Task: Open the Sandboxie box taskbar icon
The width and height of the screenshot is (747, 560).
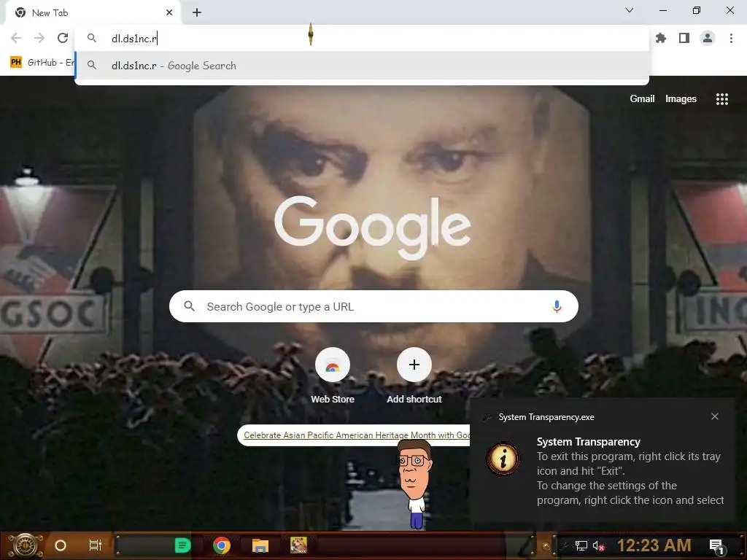Action: tap(298, 545)
